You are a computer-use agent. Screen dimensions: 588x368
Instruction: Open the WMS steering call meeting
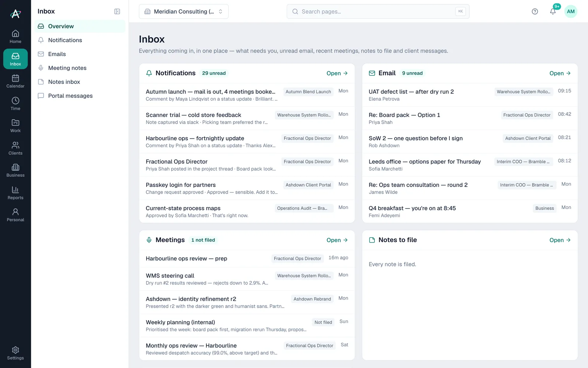(247, 279)
